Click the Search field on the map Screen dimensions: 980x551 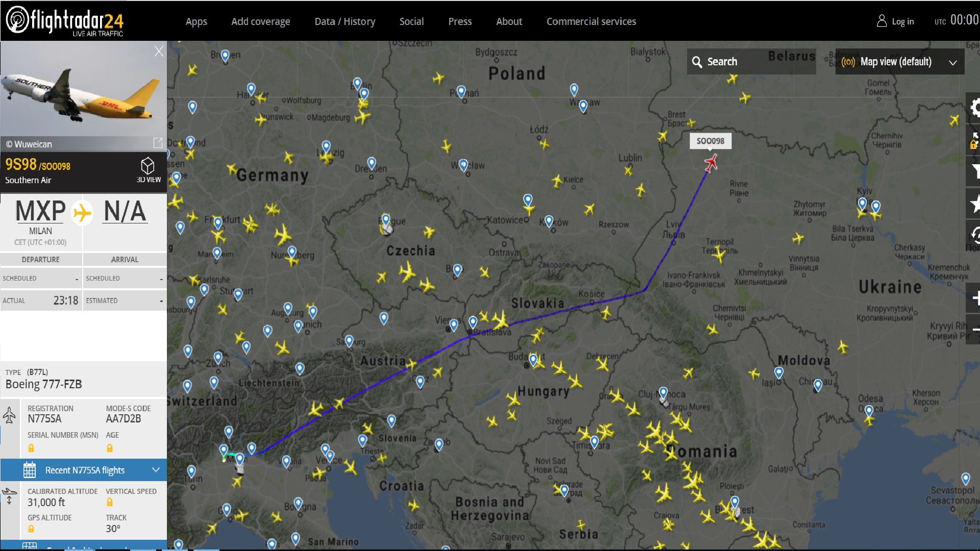tap(750, 62)
